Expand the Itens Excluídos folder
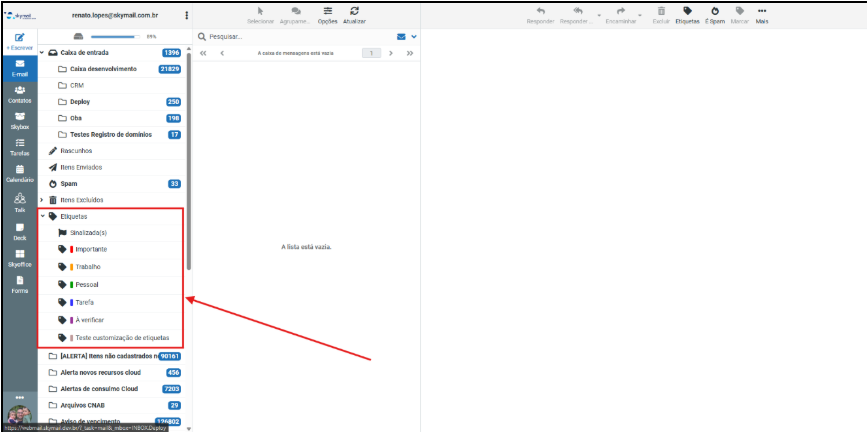The image size is (867, 432). (42, 200)
